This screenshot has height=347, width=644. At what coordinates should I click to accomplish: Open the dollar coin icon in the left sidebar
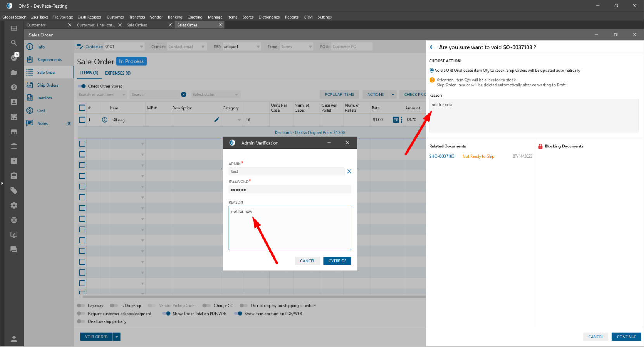tap(14, 87)
